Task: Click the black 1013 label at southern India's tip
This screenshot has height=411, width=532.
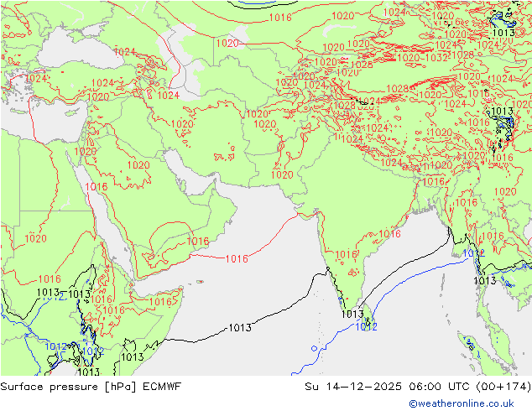Action: [352, 315]
